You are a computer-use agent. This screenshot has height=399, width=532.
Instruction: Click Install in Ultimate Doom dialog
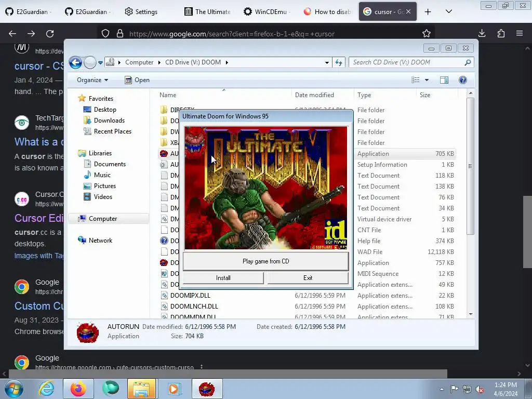click(223, 278)
